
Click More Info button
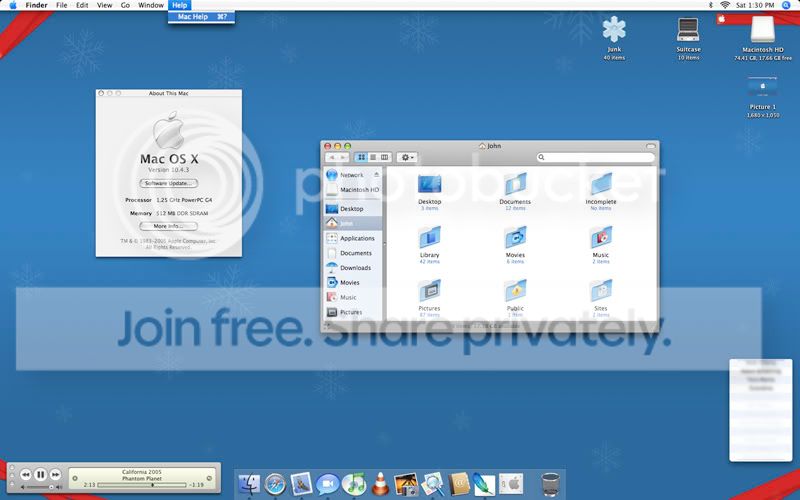(168, 226)
